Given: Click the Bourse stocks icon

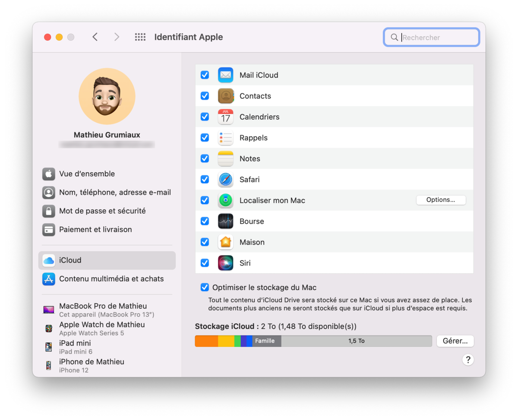Looking at the screenshot, I should (x=225, y=221).
